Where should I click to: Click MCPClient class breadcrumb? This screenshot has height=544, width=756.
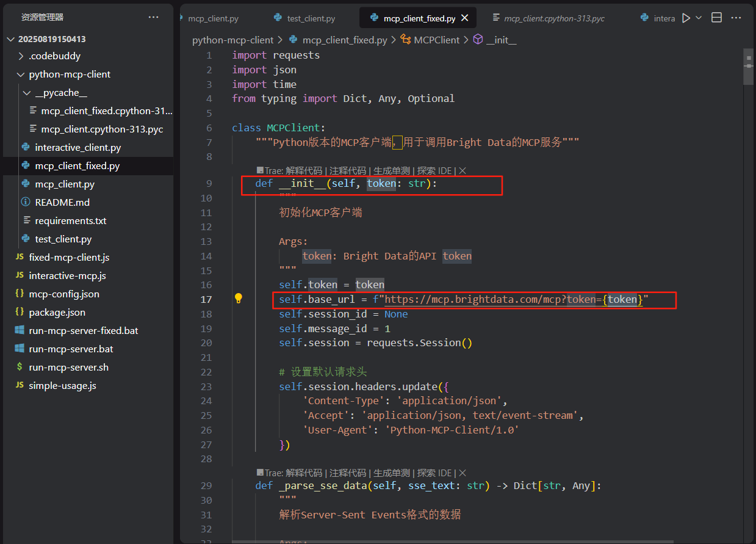coord(437,40)
